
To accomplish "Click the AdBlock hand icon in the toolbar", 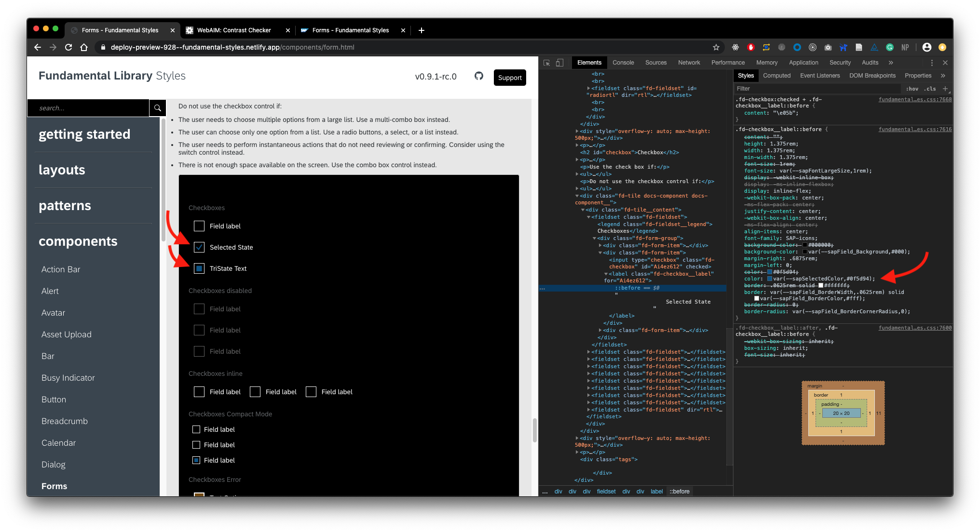I will 751,47.
